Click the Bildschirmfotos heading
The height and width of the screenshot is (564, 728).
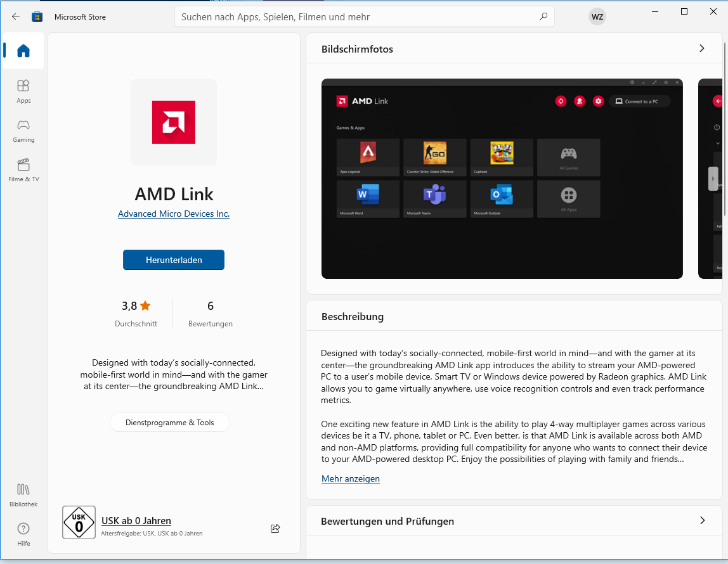[x=357, y=49]
